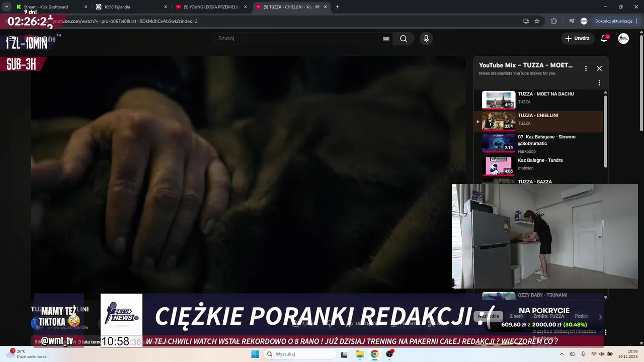Open File Explorer from taskbar

coord(360,354)
